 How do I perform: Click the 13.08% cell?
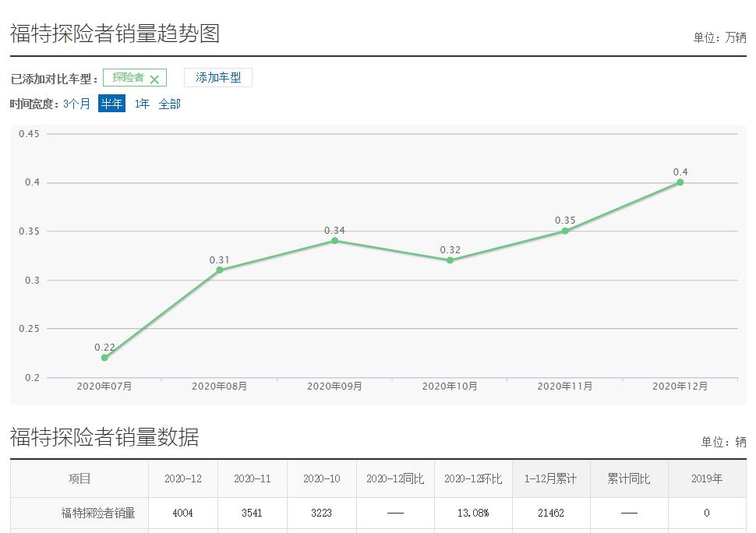coord(473,513)
